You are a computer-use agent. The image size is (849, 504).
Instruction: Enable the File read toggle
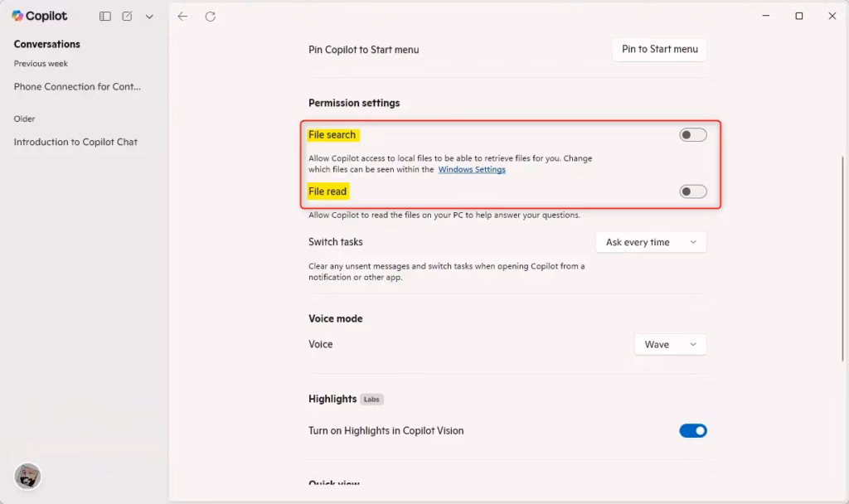coord(693,191)
